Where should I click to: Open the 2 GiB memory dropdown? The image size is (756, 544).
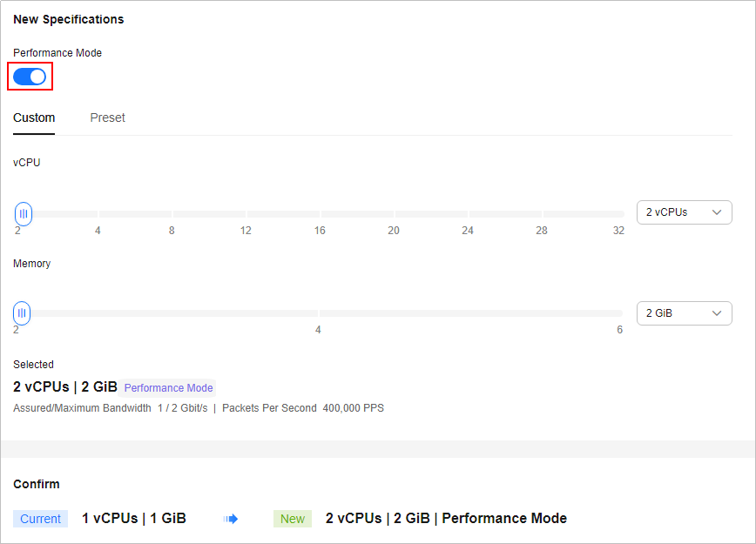pyautogui.click(x=684, y=313)
